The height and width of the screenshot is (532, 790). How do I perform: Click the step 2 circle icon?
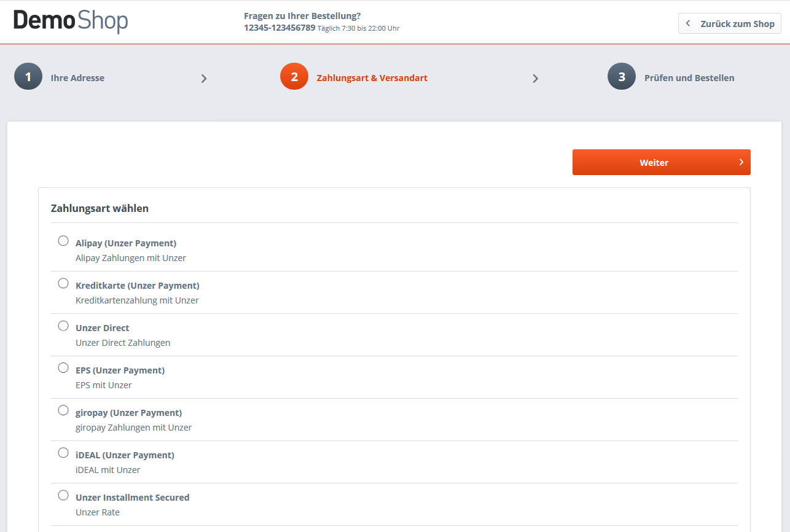pyautogui.click(x=294, y=77)
